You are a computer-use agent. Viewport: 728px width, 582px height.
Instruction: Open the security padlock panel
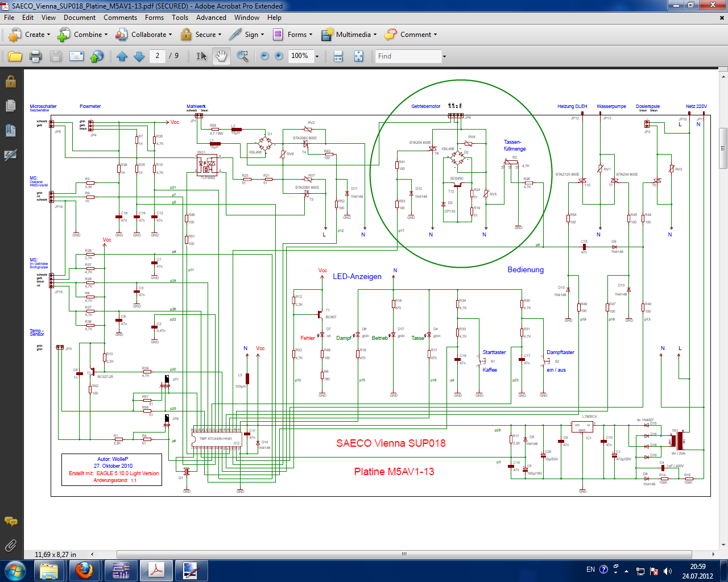[11, 81]
